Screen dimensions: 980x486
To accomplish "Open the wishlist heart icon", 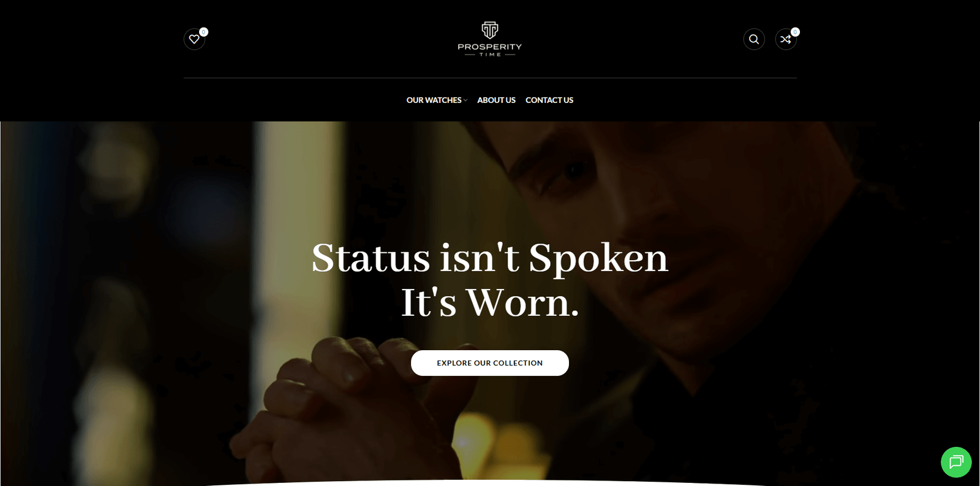I will [x=194, y=39].
